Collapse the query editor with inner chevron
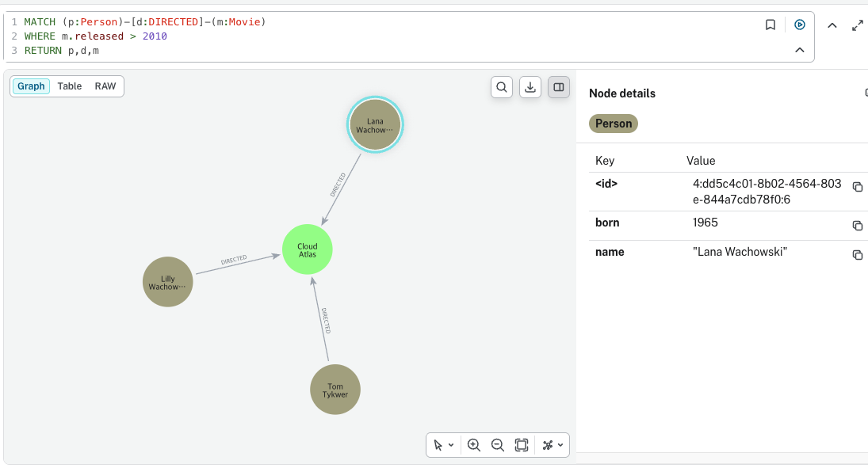The height and width of the screenshot is (468, 868). tap(799, 51)
